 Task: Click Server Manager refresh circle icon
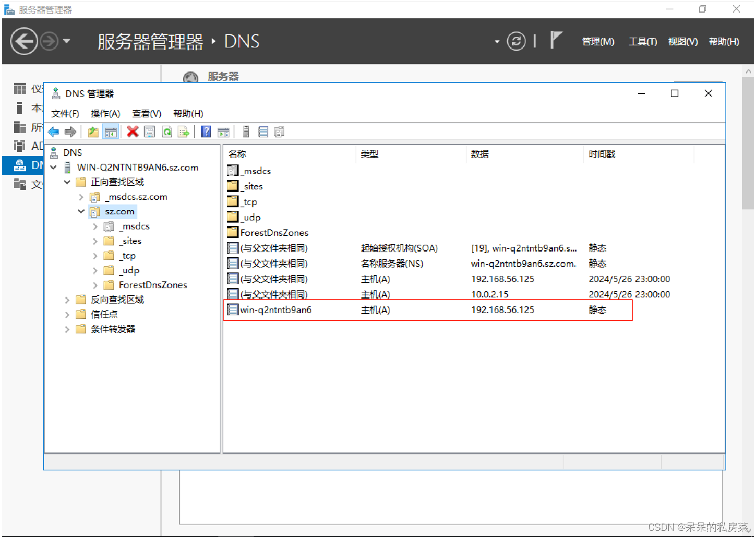pyautogui.click(x=516, y=41)
